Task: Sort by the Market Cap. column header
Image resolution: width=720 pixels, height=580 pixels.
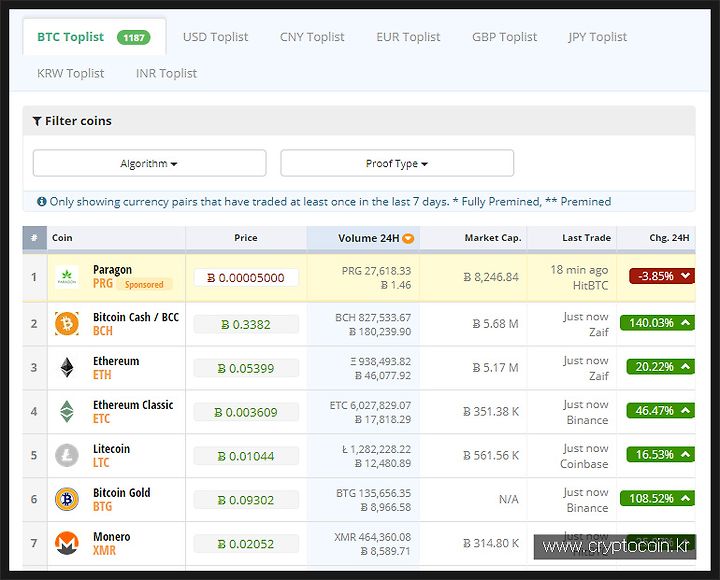Action: point(473,238)
